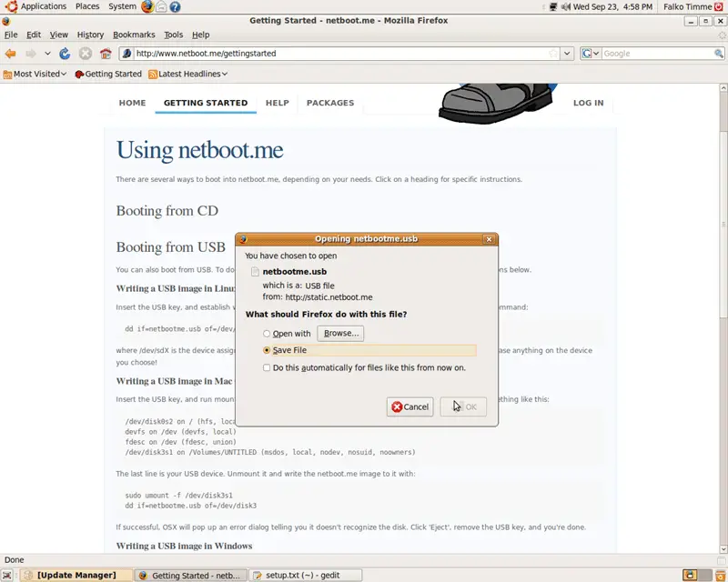728x582 pixels.
Task: Open the Edit menu
Action: 34,35
